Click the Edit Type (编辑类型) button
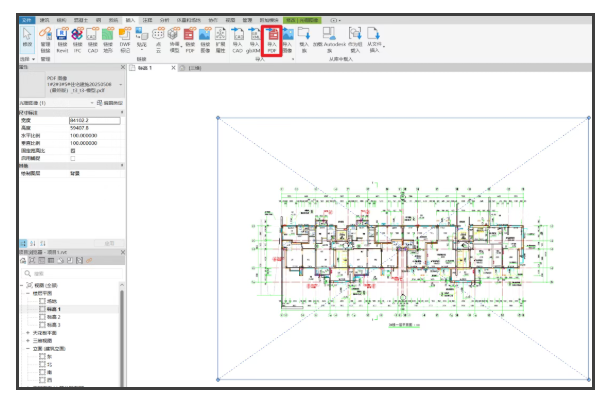Image resolution: width=603 pixels, height=396 pixels. click(110, 103)
